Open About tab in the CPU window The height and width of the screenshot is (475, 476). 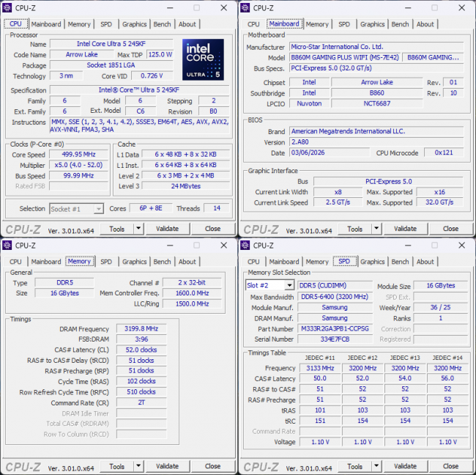pyautogui.click(x=187, y=24)
